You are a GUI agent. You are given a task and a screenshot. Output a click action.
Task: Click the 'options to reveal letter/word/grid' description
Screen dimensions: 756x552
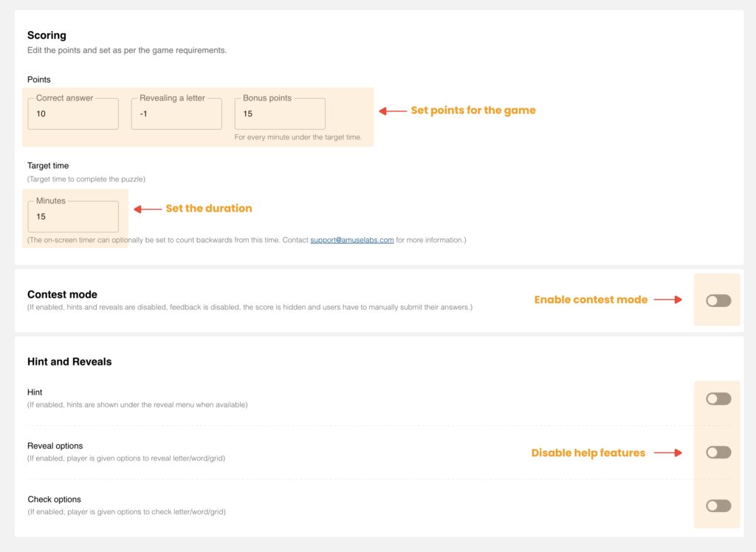click(126, 458)
